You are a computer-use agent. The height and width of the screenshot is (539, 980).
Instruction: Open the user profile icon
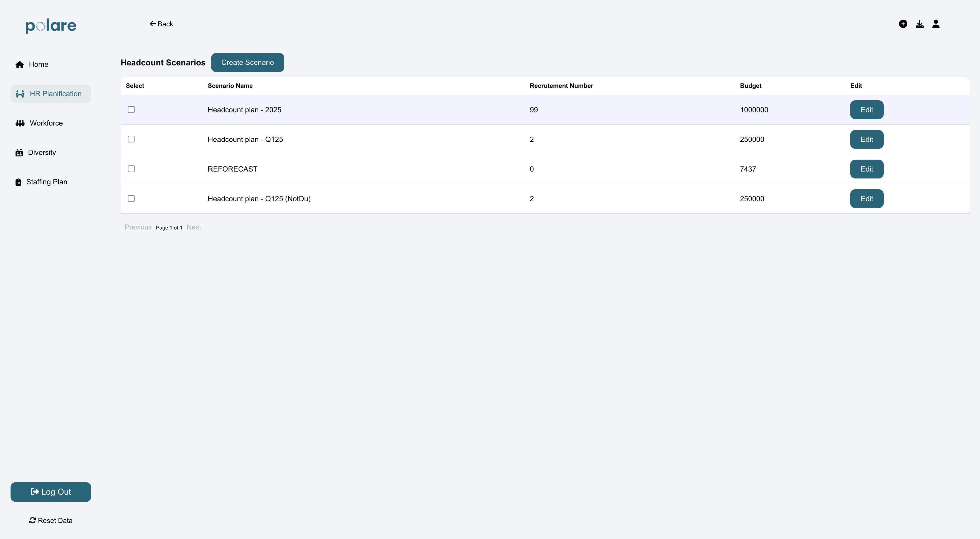tap(936, 24)
